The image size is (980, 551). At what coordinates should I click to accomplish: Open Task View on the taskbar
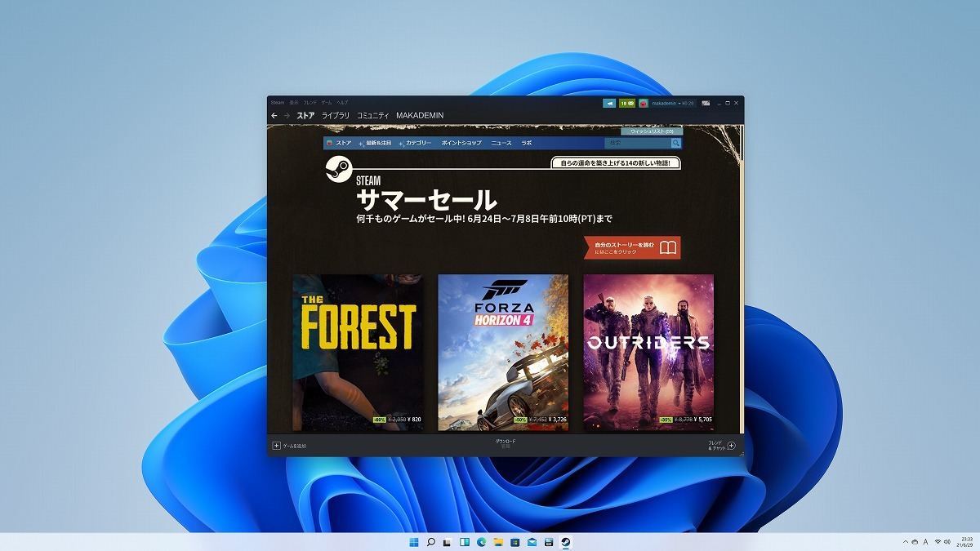point(448,543)
